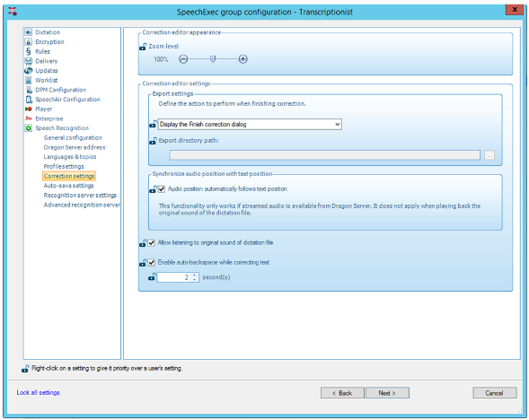Click the Next button
Image resolution: width=529 pixels, height=420 pixels.
[x=387, y=393]
